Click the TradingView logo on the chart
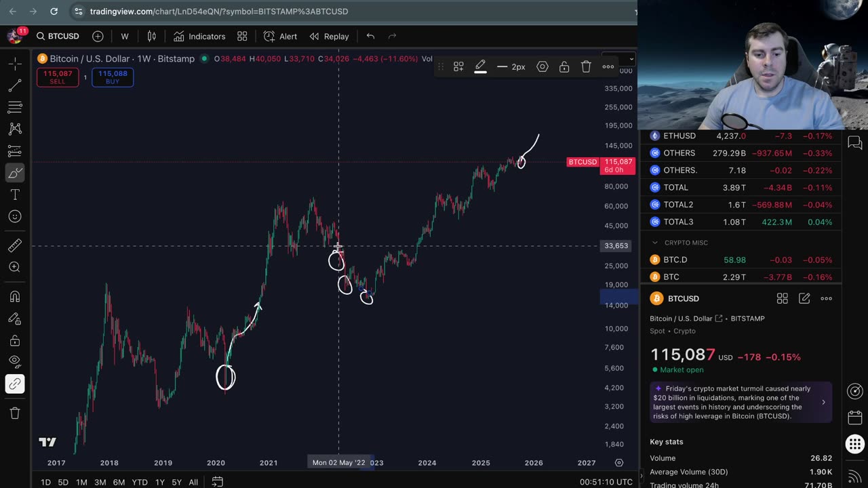 click(47, 442)
